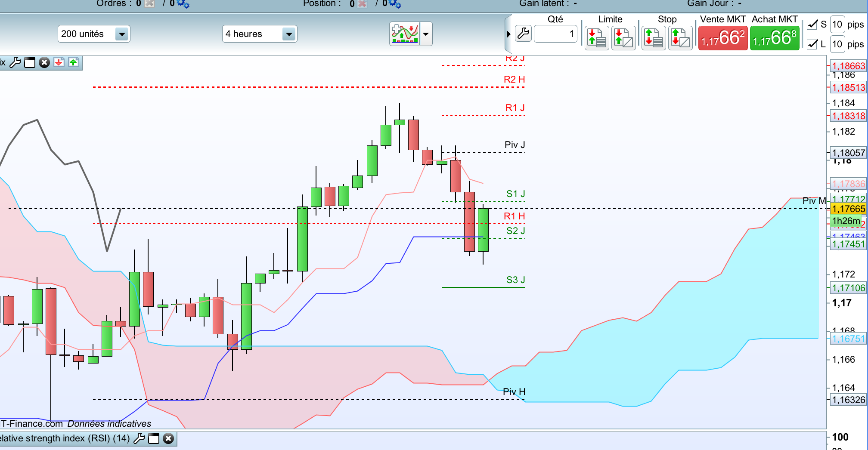Image resolution: width=868 pixels, height=450 pixels.
Task: Place second Limite order icon
Action: 623,38
